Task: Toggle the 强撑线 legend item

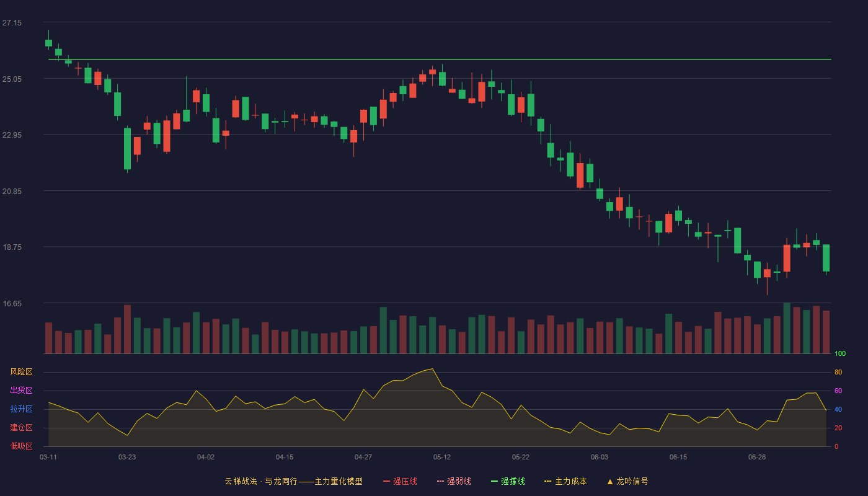Action: tap(508, 481)
